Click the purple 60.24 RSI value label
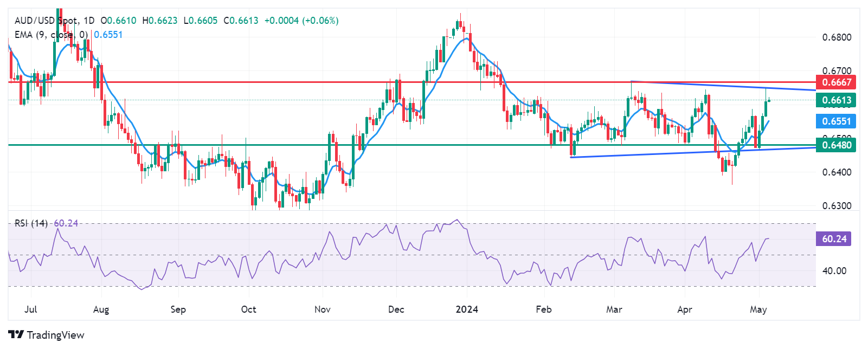868x349 pixels. pyautogui.click(x=833, y=239)
